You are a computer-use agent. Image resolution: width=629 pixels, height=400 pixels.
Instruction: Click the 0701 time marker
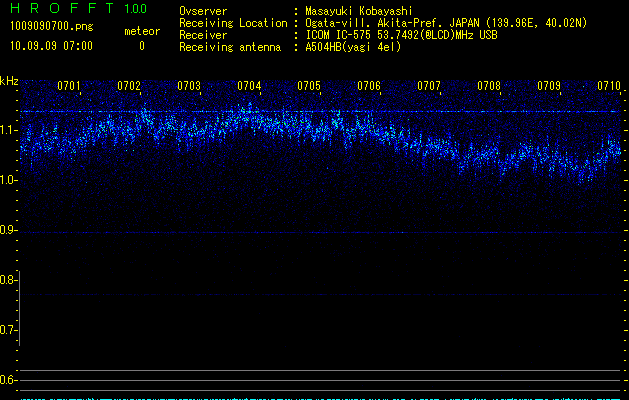pyautogui.click(x=69, y=86)
